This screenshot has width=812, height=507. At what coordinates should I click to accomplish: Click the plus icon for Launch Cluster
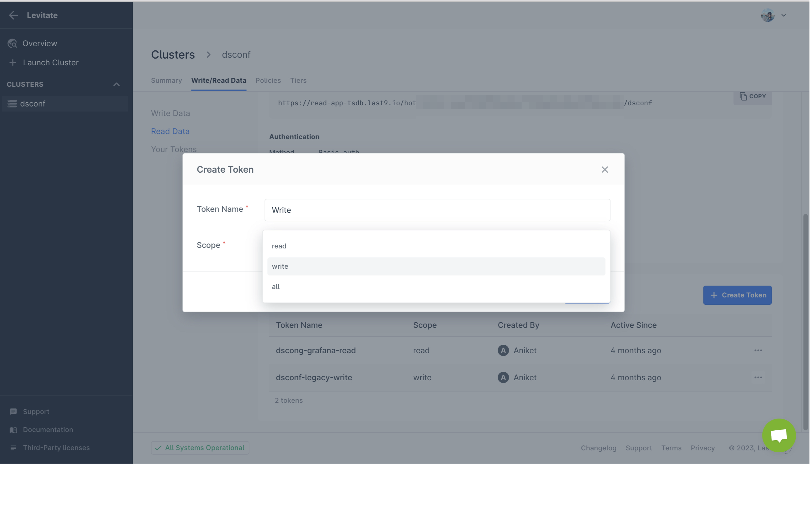(x=13, y=63)
